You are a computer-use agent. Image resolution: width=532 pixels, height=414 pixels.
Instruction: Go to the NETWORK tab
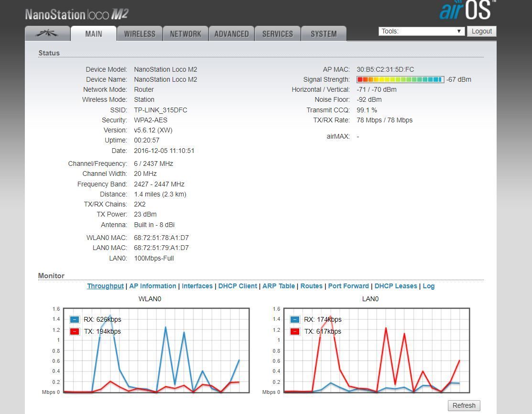click(185, 33)
